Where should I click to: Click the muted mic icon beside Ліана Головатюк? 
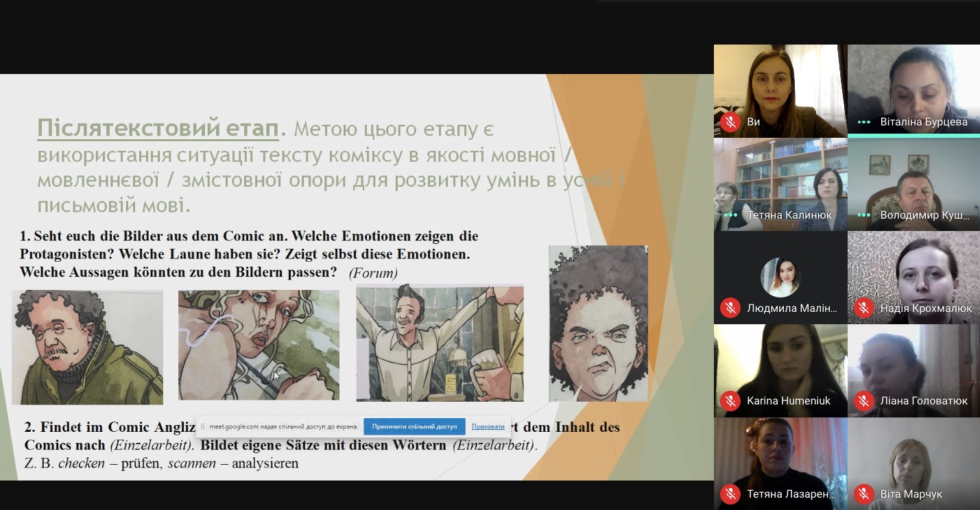864,401
